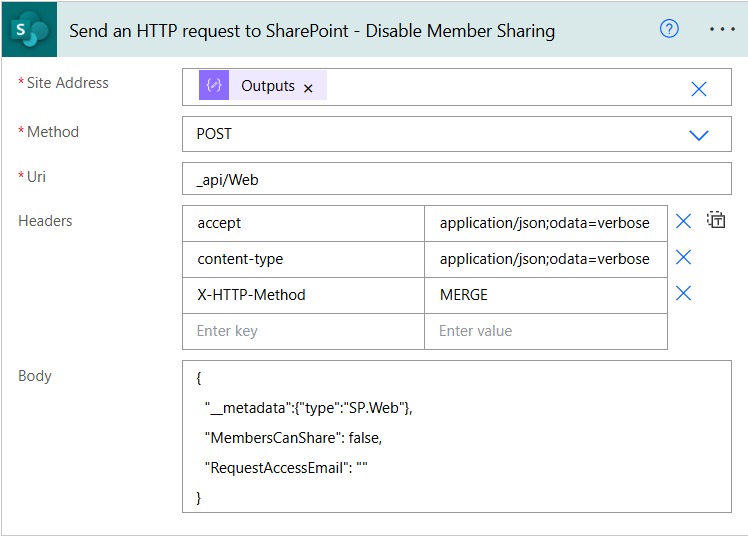Image resolution: width=748 pixels, height=536 pixels.
Task: Click the accept header value cell
Action: [x=546, y=223]
